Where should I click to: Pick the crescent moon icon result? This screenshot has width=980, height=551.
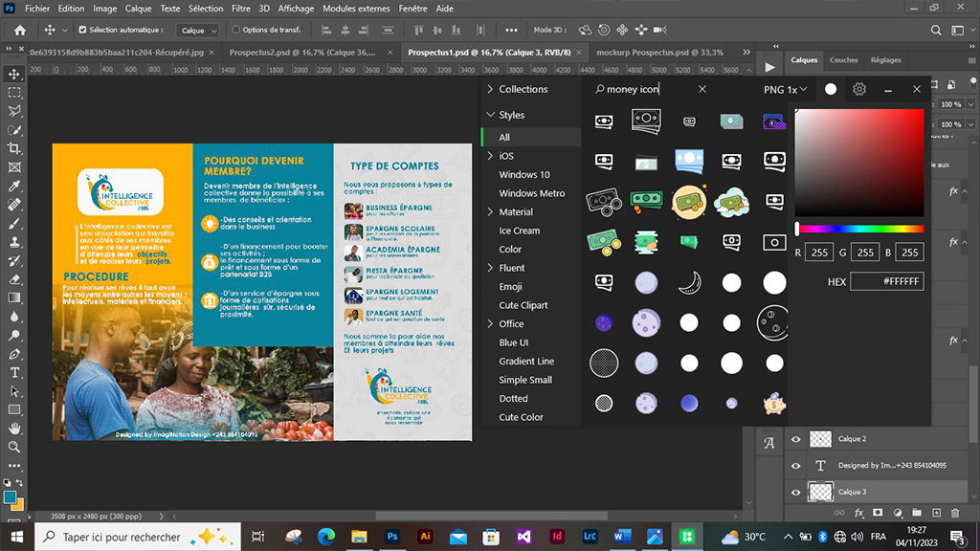tap(689, 283)
